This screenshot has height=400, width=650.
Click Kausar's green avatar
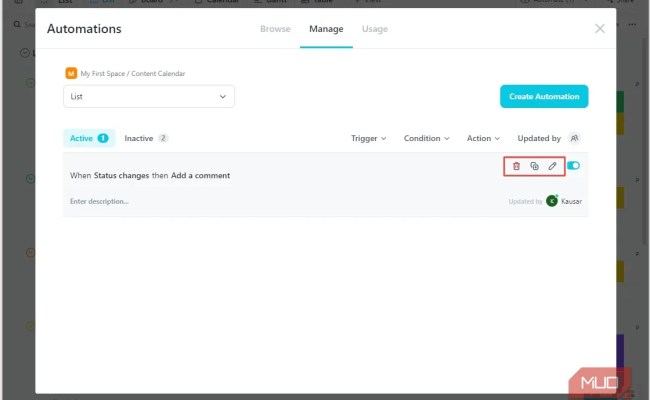(552, 201)
